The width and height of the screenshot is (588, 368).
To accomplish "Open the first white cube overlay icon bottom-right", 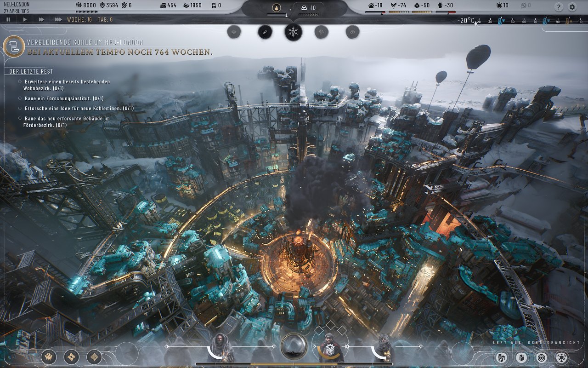I will coord(500,357).
